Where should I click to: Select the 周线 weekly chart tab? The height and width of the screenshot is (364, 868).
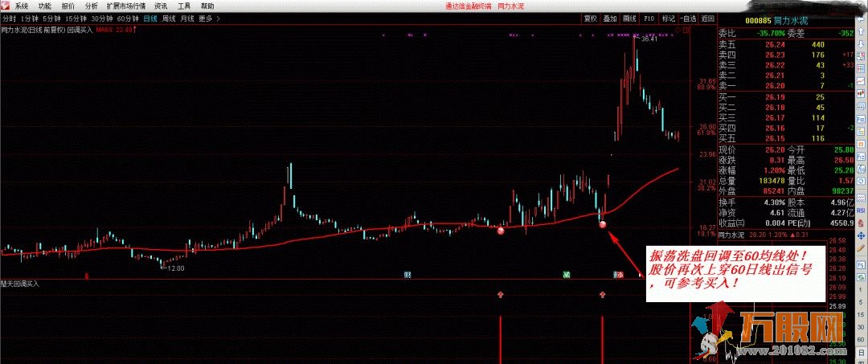point(169,18)
